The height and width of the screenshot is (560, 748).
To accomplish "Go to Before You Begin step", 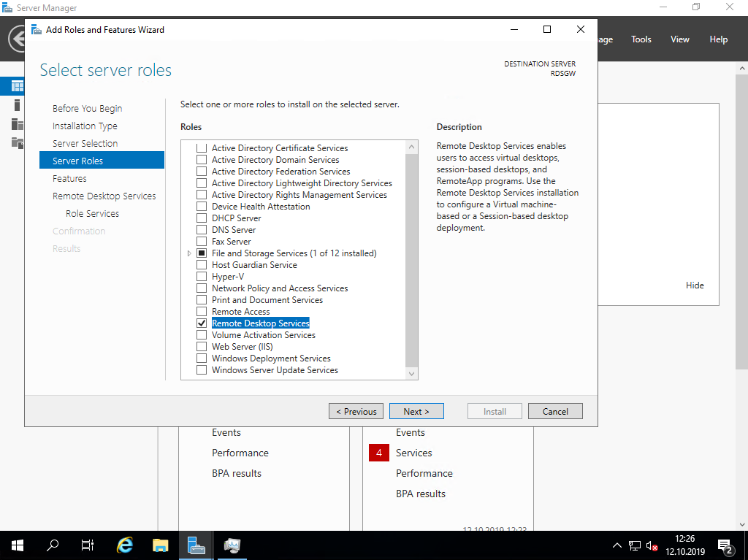I will 88,108.
